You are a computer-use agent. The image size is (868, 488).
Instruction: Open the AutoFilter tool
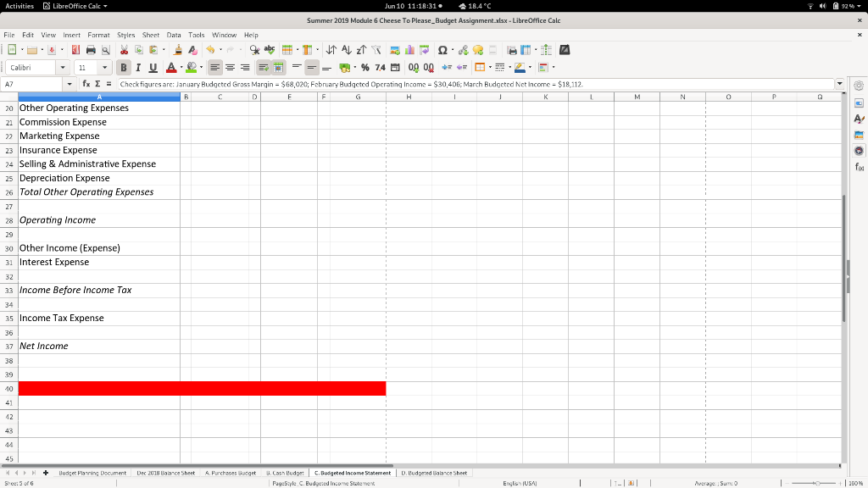click(x=376, y=50)
